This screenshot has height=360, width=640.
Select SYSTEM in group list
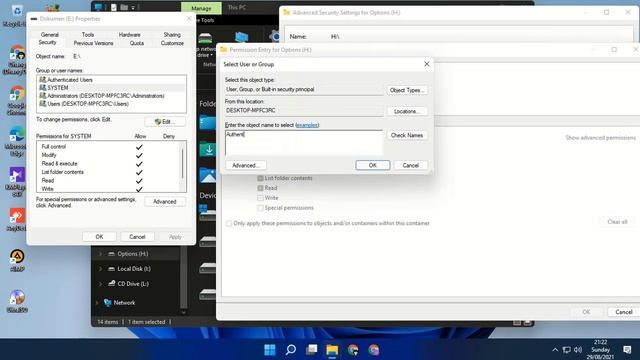coord(111,88)
